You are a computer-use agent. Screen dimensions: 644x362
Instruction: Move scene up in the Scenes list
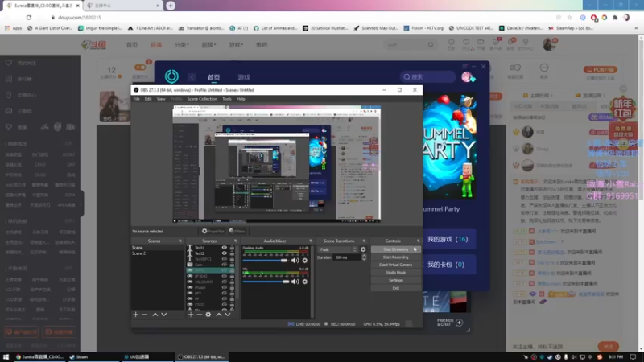155,315
